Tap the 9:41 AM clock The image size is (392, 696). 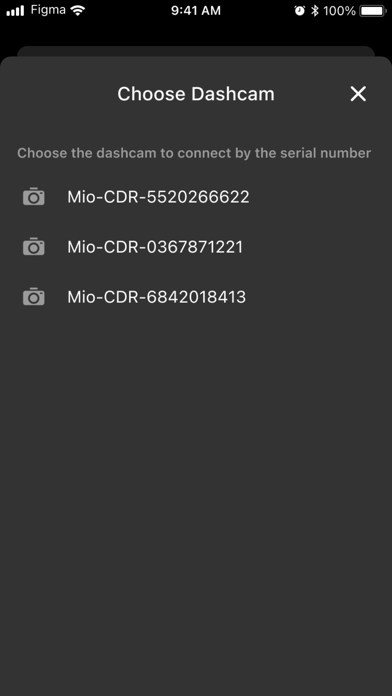196,11
